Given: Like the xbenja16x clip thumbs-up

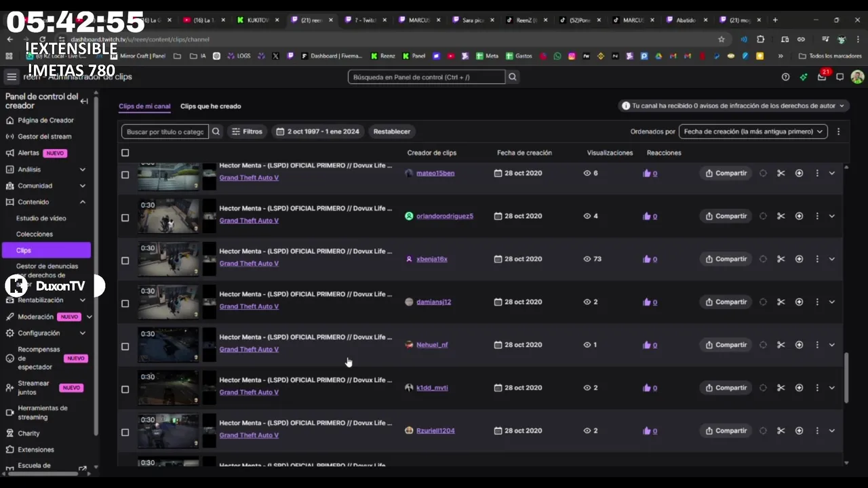Looking at the screenshot, I should 646,259.
